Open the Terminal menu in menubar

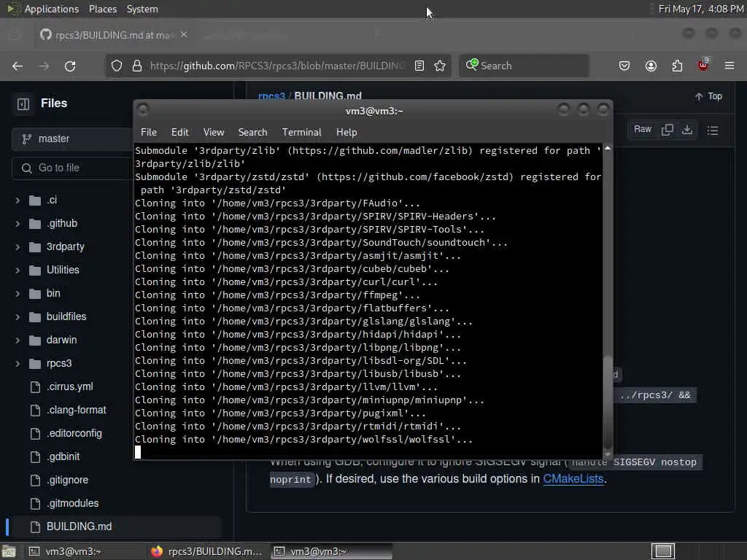coord(301,133)
